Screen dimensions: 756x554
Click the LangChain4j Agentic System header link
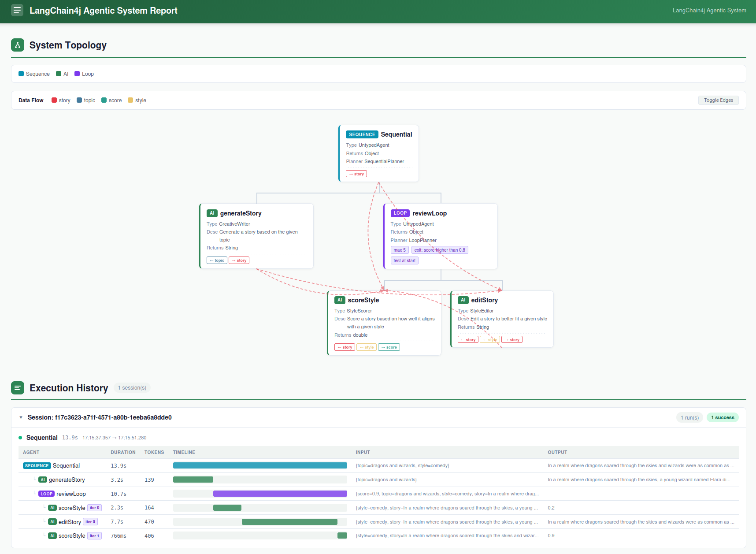coord(709,11)
